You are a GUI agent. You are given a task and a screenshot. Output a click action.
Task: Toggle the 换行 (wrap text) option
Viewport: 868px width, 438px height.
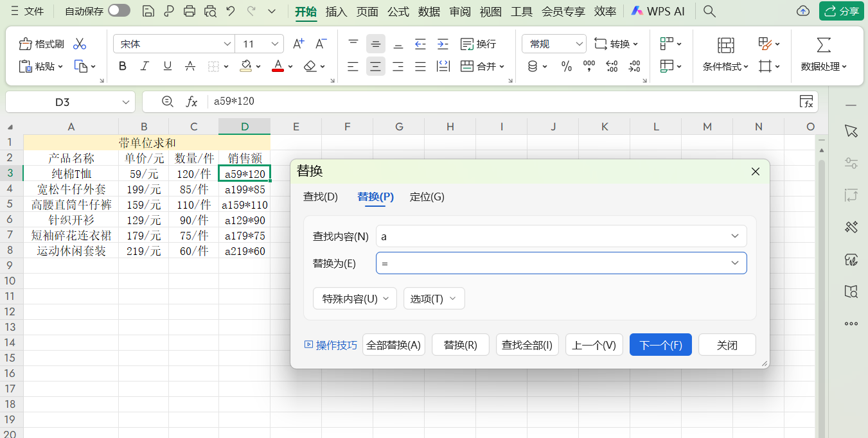[476, 43]
